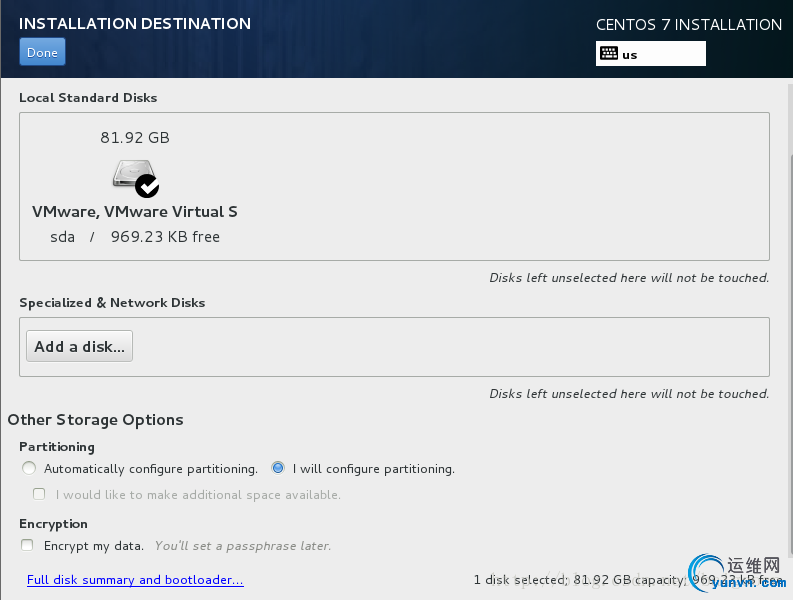Click empty area in Specialized & Network Disks box
Screen dimensions: 793x600
[x=450, y=347]
